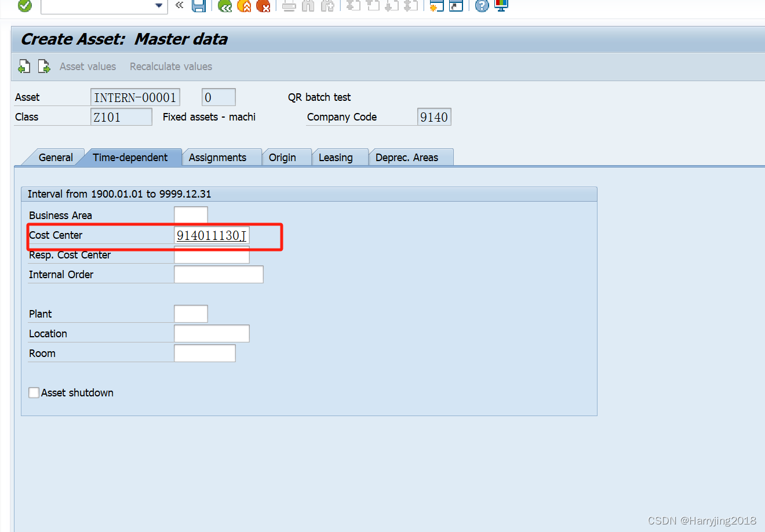Click the Recalculate values button
Image resolution: width=765 pixels, height=532 pixels.
coord(171,67)
